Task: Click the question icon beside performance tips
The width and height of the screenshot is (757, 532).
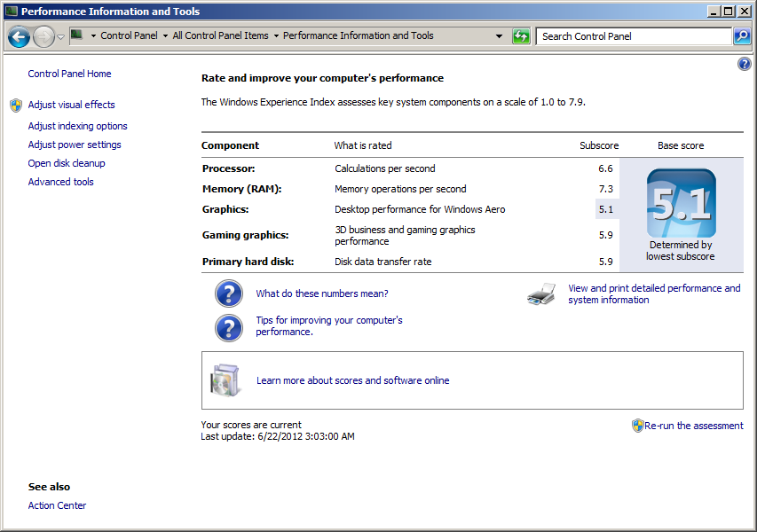Action: pyautogui.click(x=229, y=328)
